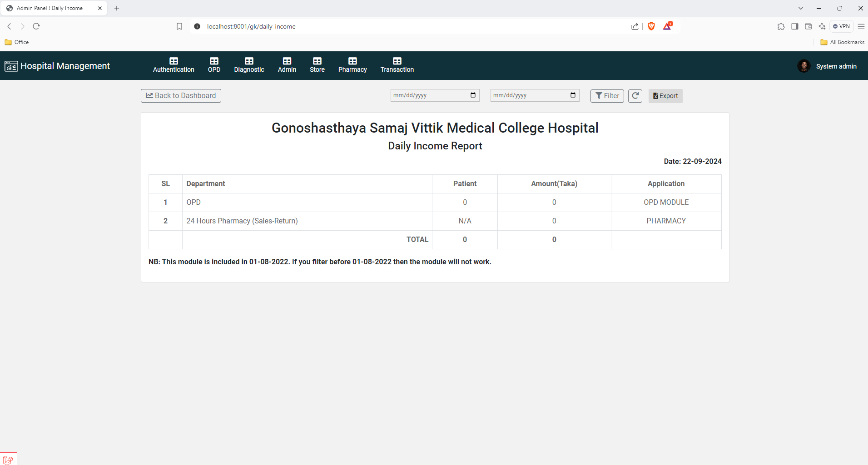Open the browser hamburger menu

(x=861, y=26)
